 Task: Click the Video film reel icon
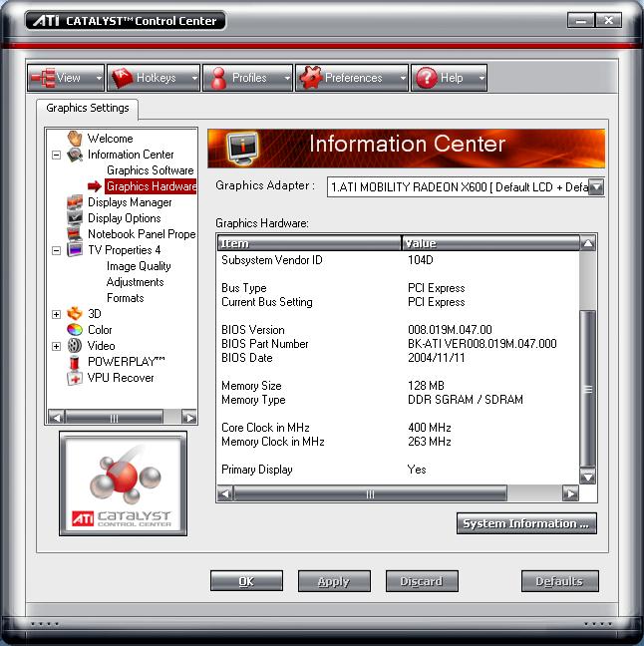[x=75, y=346]
